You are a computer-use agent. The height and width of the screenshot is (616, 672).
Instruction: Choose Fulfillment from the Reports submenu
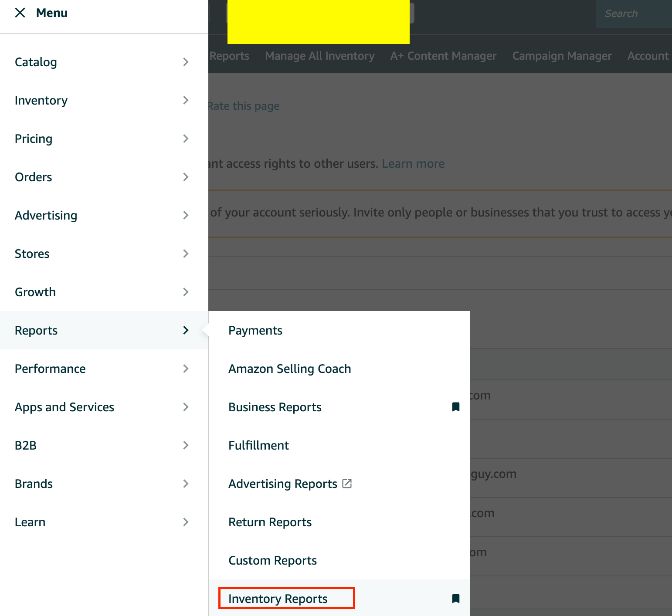tap(339, 445)
